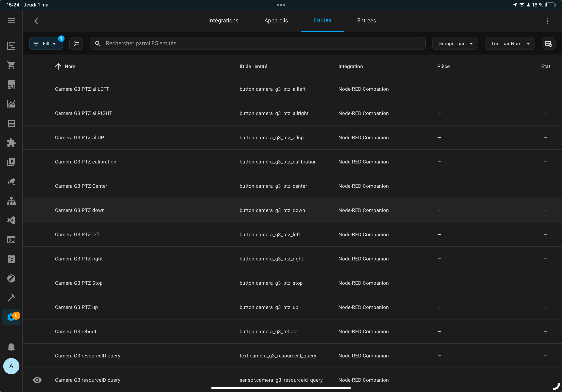Sort by ID de l'entité header
Image resolution: width=562 pixels, height=392 pixels.
coord(253,66)
